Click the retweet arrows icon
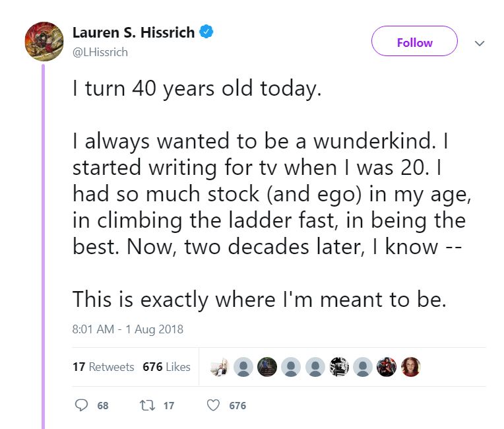The width and height of the screenshot is (504, 429). point(147,405)
